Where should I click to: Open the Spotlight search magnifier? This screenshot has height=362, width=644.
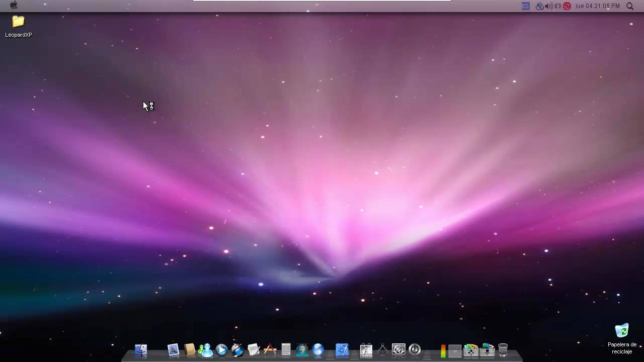click(x=630, y=6)
